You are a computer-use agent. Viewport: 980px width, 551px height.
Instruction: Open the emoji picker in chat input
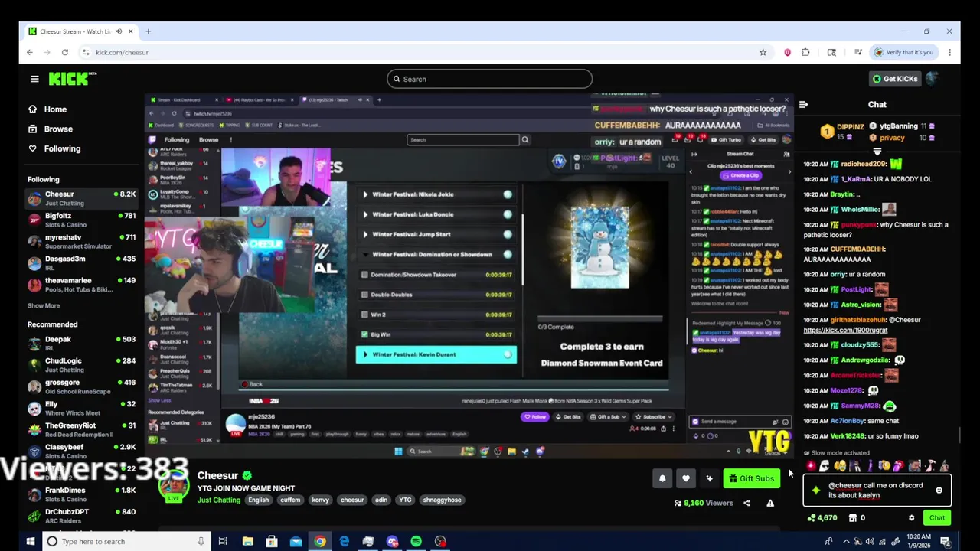click(939, 490)
